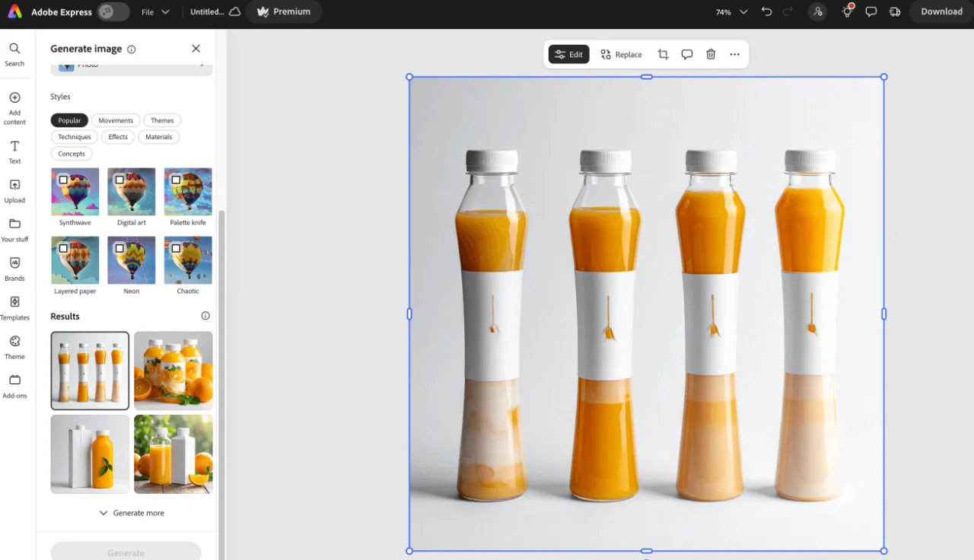Delete the image with the trash icon
This screenshot has height=560, width=974.
(711, 55)
